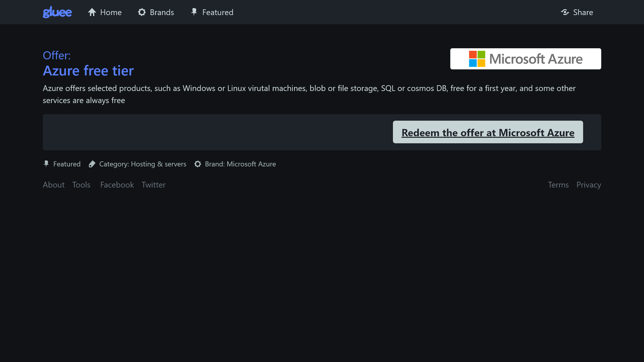Visit the Twitter footer link
644x362 pixels.
(x=153, y=185)
